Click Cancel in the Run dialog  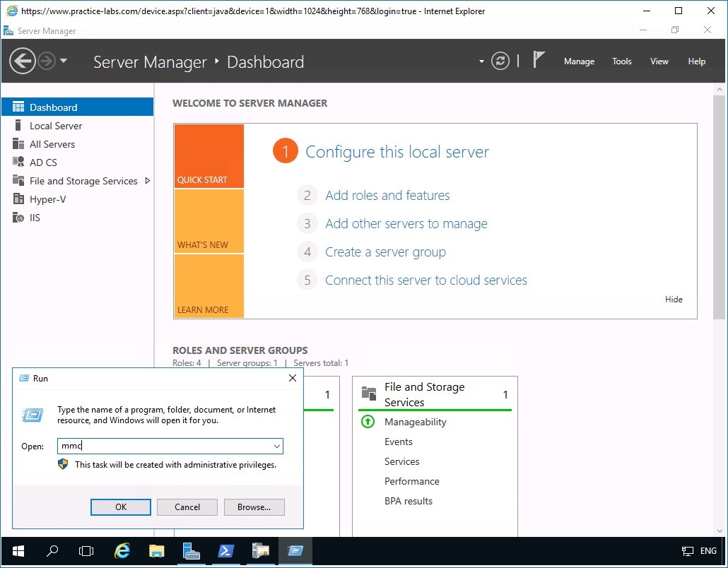[187, 507]
